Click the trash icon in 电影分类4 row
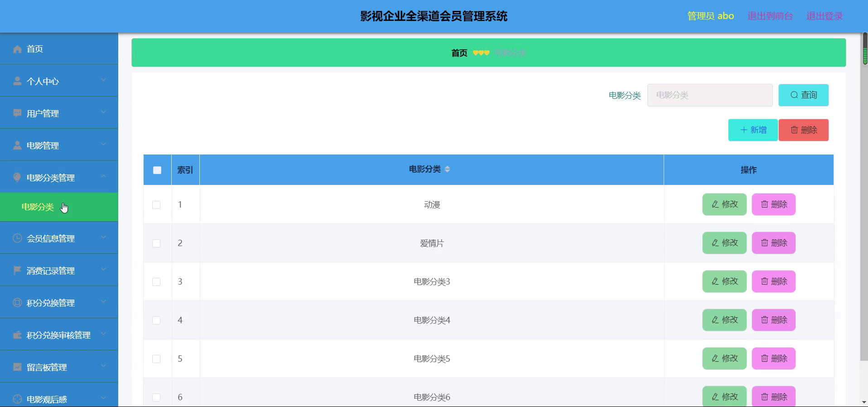This screenshot has width=868, height=407. (x=765, y=320)
